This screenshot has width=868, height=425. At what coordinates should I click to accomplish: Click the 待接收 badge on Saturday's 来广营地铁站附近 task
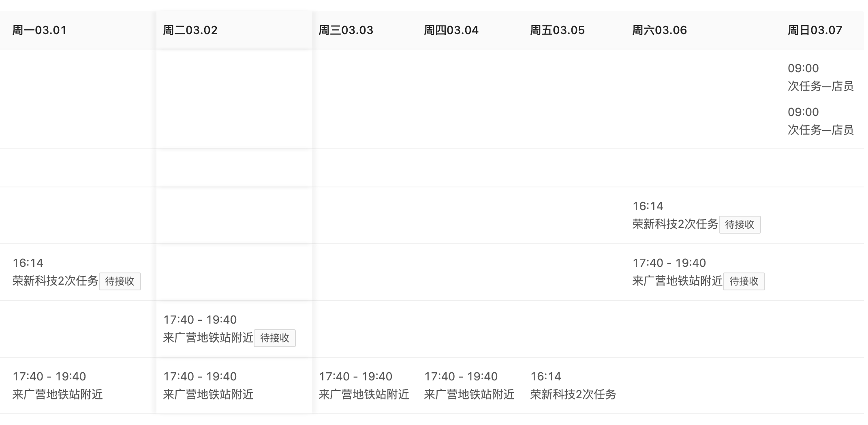point(744,281)
